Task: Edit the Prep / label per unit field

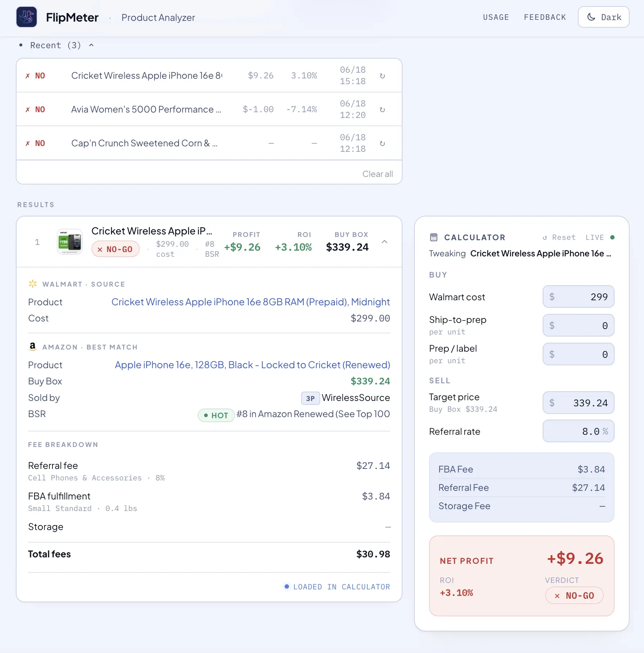Action: click(578, 354)
